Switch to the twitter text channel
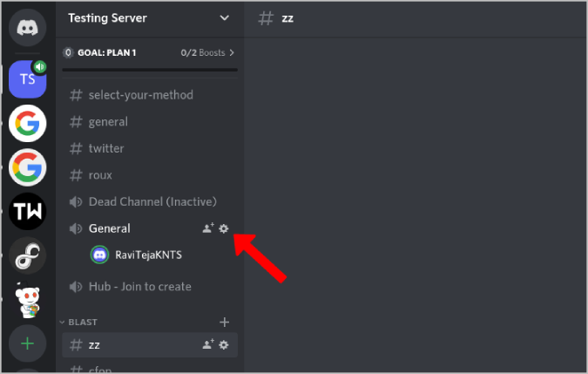The image size is (588, 374). tap(106, 148)
